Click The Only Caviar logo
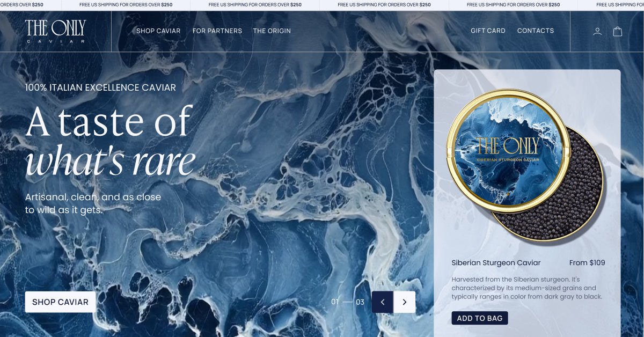 [x=55, y=31]
